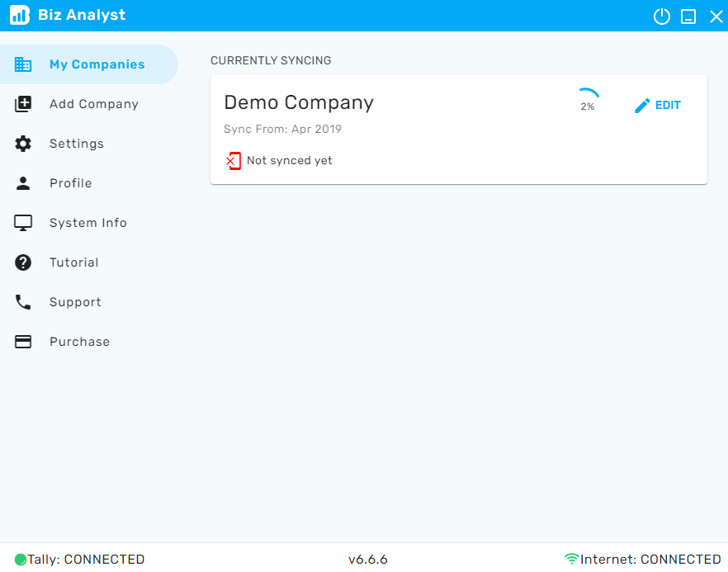This screenshot has width=728, height=572.
Task: Show System Info section
Action: tap(89, 223)
